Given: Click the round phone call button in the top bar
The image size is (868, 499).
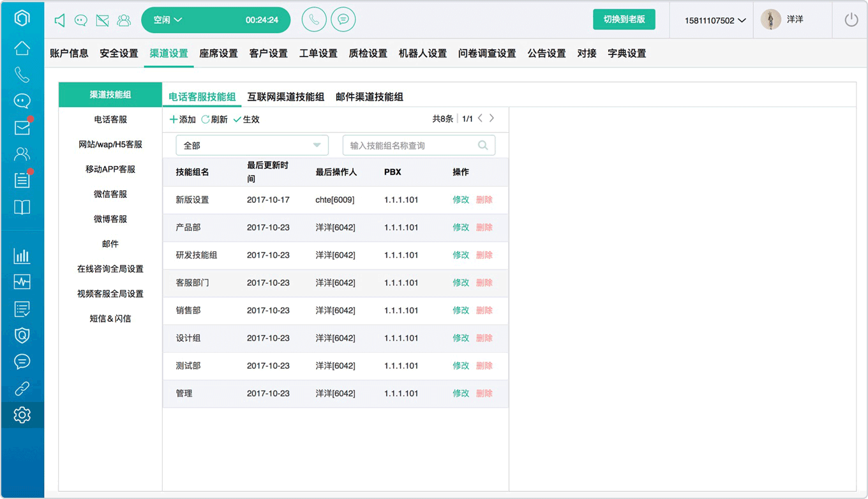Looking at the screenshot, I should (x=313, y=20).
